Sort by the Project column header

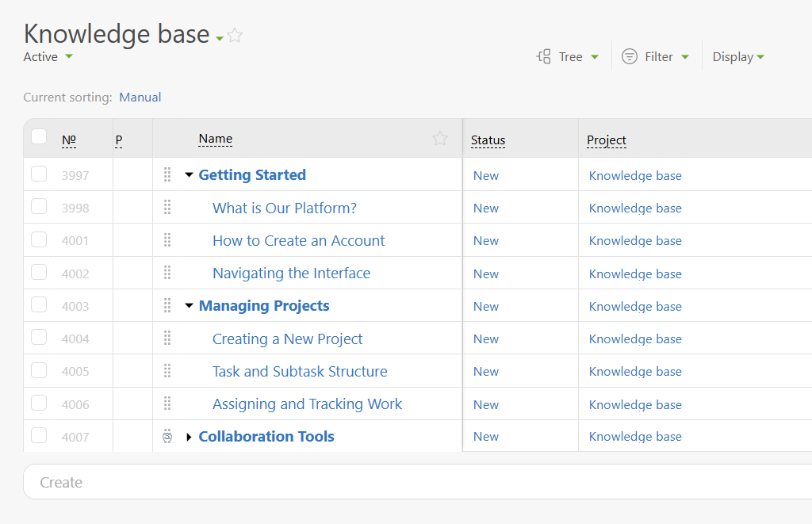coord(607,140)
